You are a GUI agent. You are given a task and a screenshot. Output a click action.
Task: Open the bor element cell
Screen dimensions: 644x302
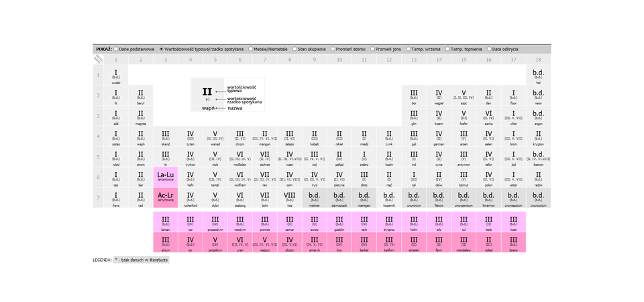414,95
